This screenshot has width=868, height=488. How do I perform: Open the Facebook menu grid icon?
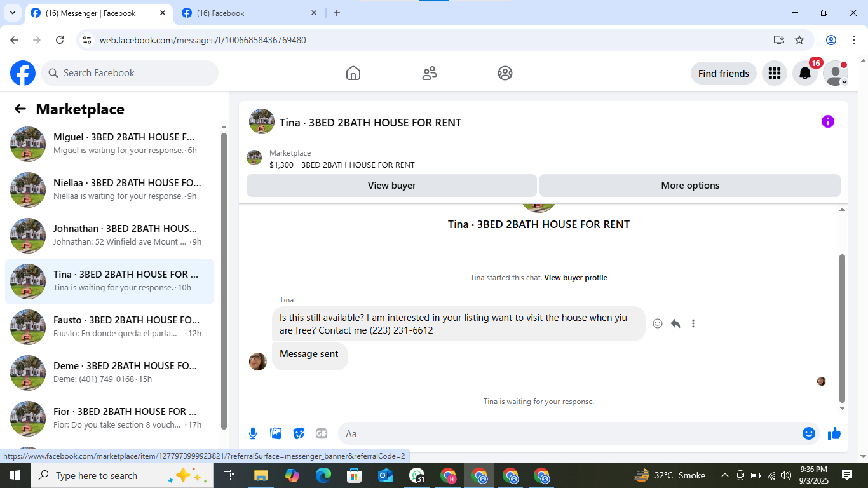click(x=774, y=73)
